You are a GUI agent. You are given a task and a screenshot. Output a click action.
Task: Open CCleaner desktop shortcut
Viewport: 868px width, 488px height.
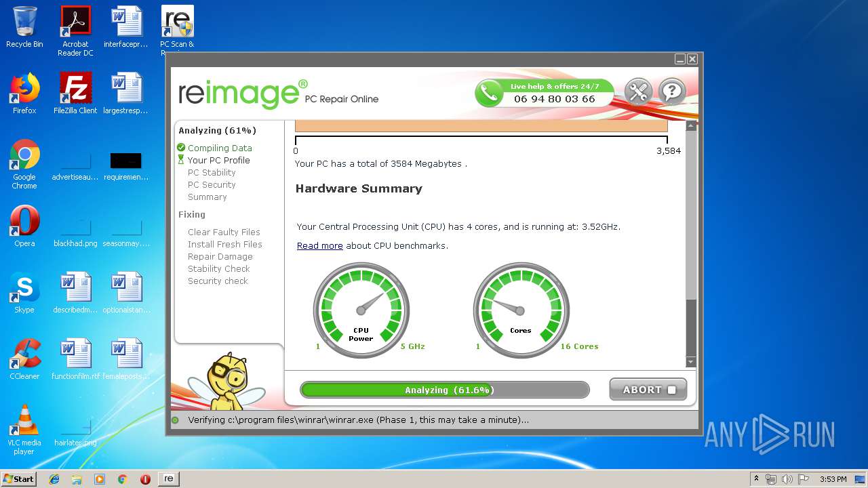tap(24, 359)
